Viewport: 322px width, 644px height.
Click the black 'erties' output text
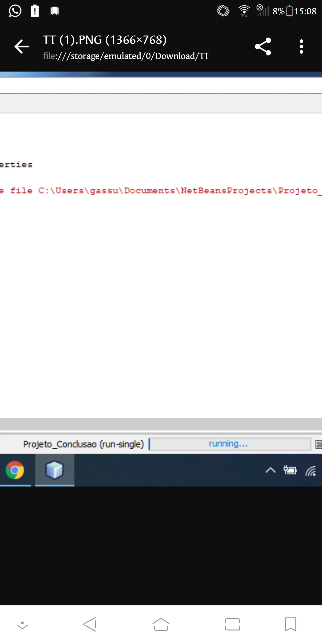pos(16,165)
